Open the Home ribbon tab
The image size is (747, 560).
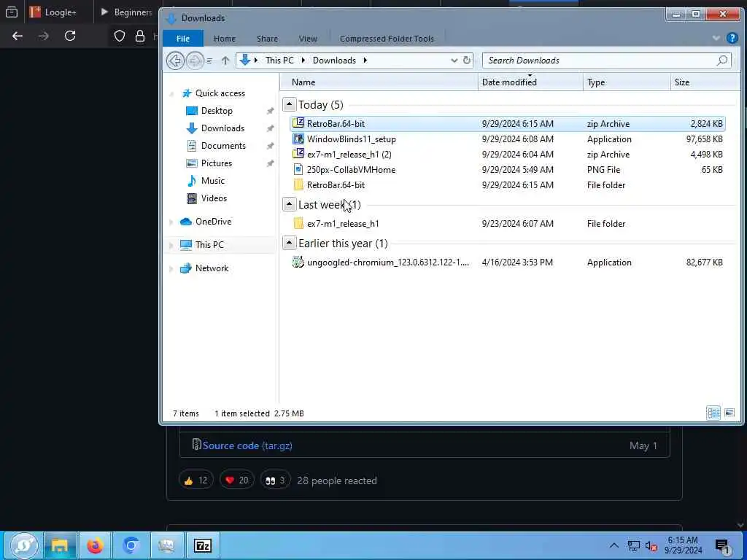225,39
